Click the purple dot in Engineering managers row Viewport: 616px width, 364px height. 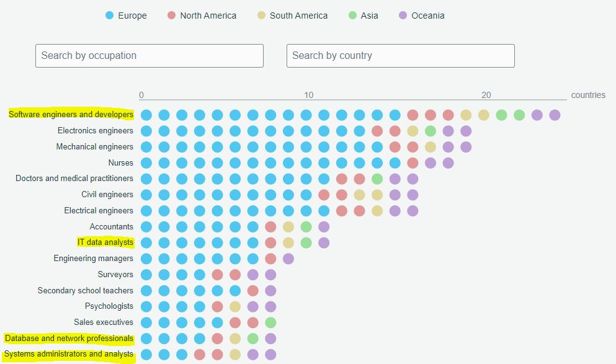[x=288, y=259]
